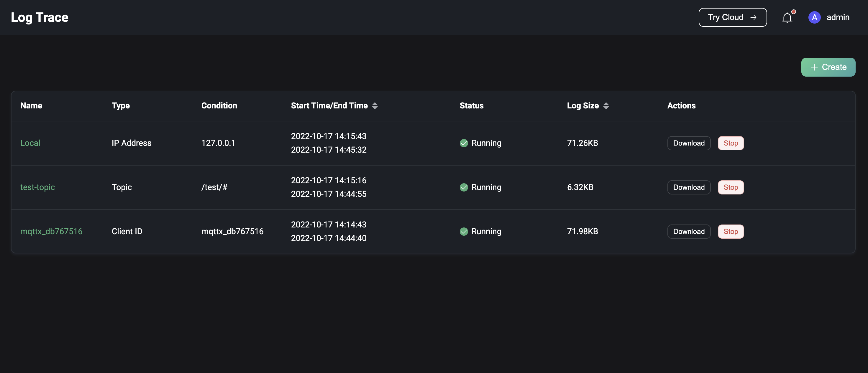Open the mqttx_db767516 trace link
The height and width of the screenshot is (373, 868).
(x=51, y=232)
